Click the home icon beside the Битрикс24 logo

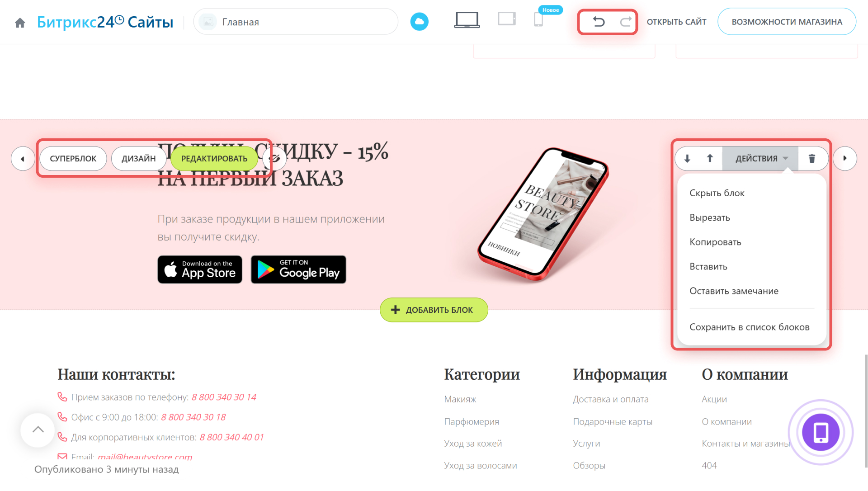coord(20,23)
